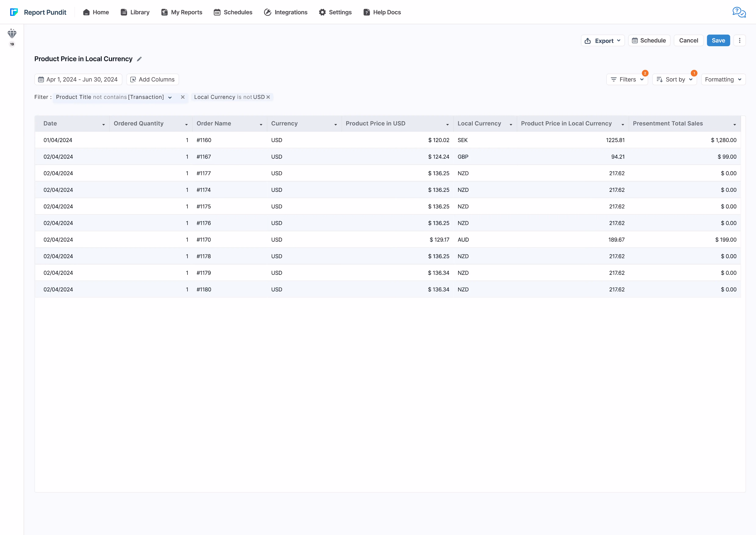This screenshot has height=535, width=756.
Task: Open the Apr 1 - Jun 30, 2024 date range picker
Action: 78,79
